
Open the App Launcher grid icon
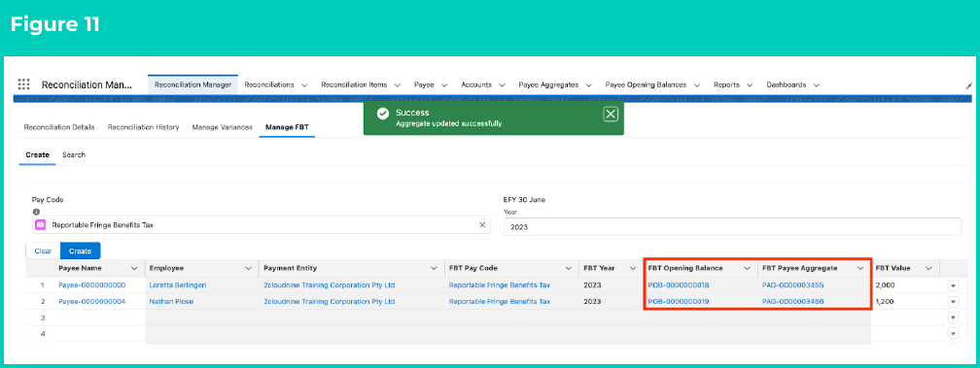pyautogui.click(x=23, y=84)
